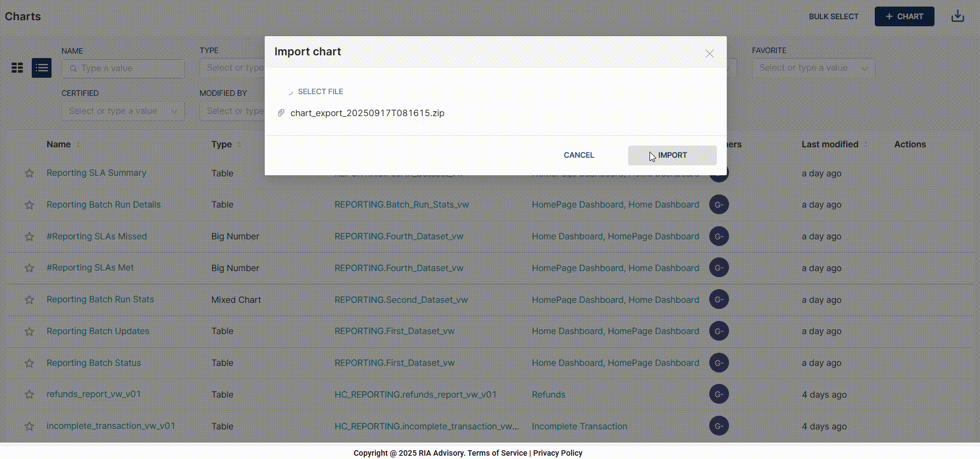Switch to card grid view
The image size is (980, 459).
coord(18,68)
